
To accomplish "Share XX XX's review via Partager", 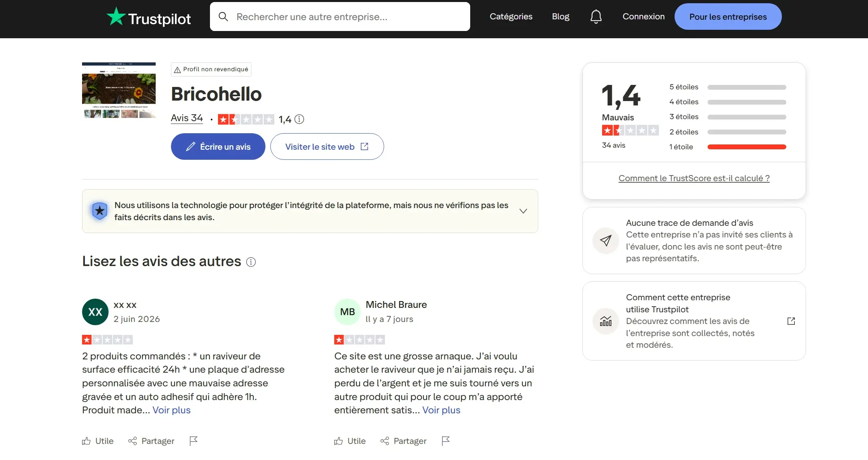I will [x=151, y=441].
